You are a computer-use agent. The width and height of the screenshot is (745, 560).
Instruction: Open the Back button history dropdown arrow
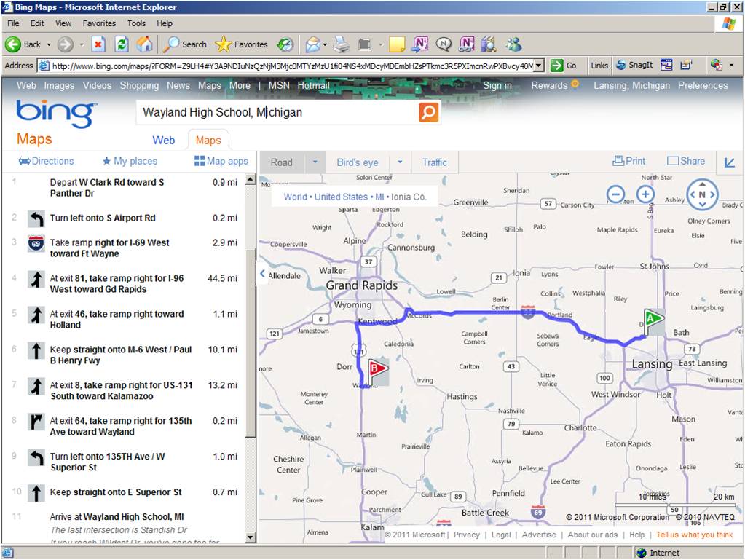tap(49, 44)
